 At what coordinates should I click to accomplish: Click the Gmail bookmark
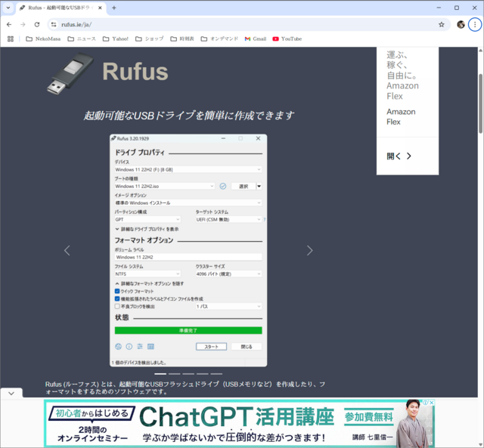point(256,39)
